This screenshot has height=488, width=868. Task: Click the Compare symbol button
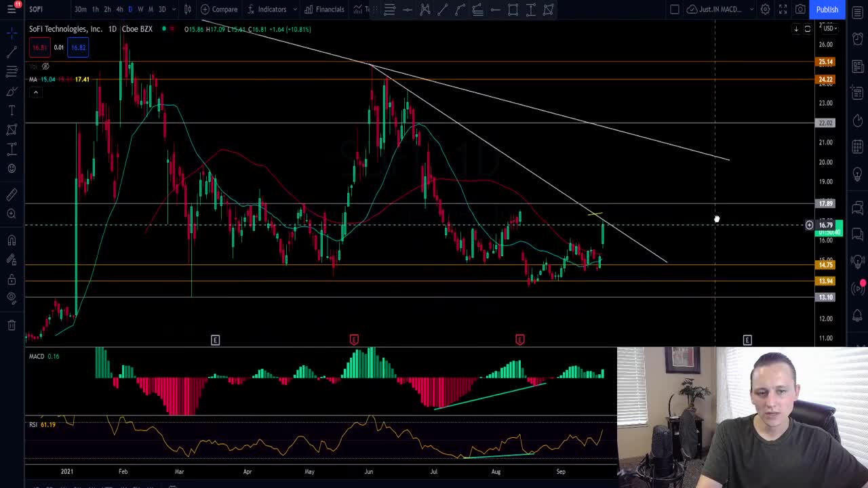tap(219, 9)
